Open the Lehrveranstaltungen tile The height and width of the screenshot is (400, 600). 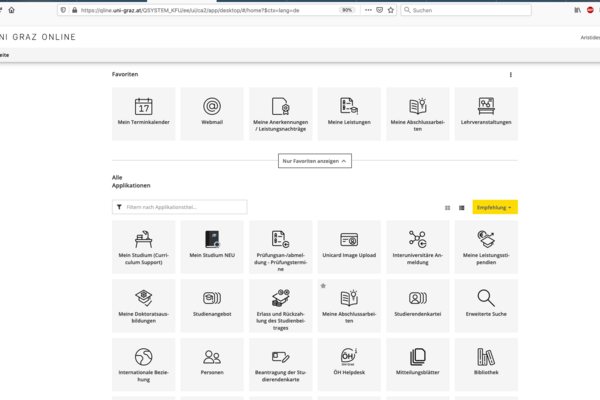[486, 114]
